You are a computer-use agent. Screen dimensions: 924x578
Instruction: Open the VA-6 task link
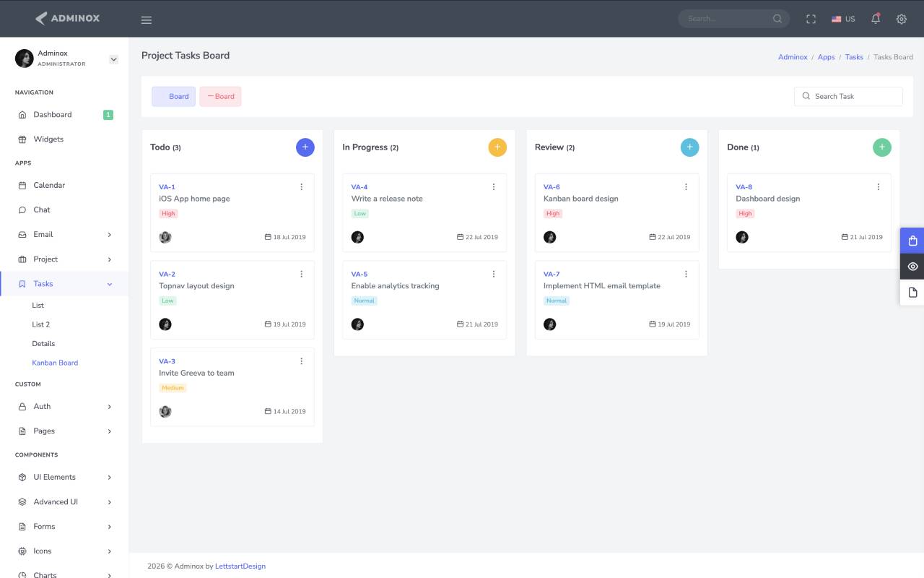click(x=552, y=187)
